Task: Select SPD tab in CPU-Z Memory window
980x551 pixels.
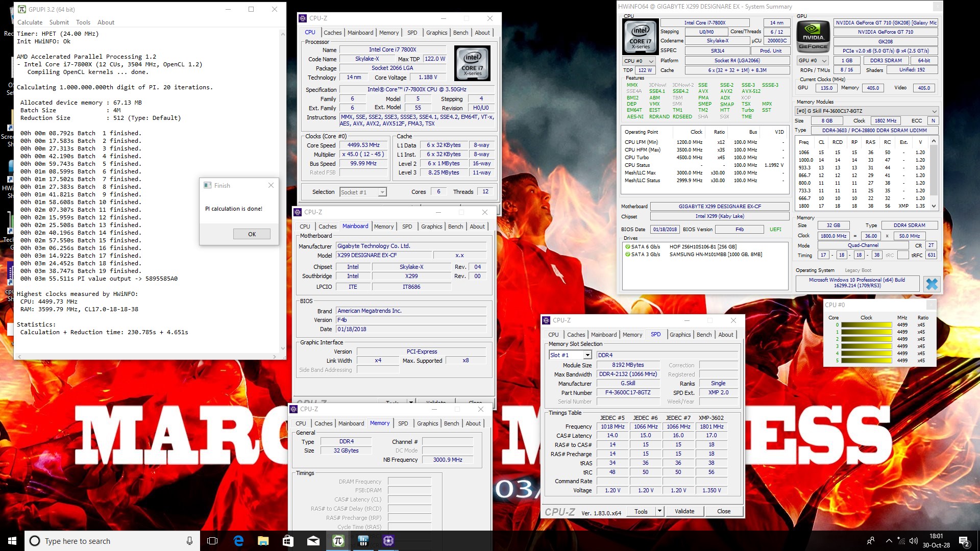Action: click(403, 423)
